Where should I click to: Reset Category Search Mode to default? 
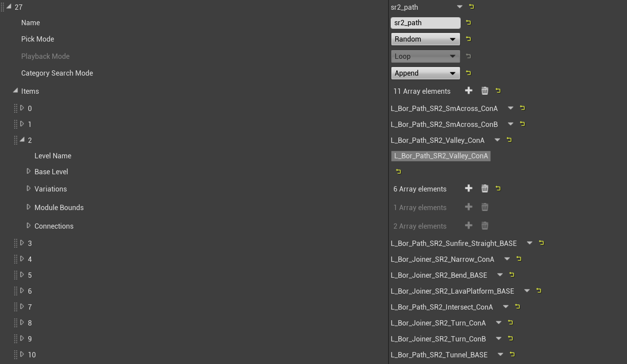[469, 73]
